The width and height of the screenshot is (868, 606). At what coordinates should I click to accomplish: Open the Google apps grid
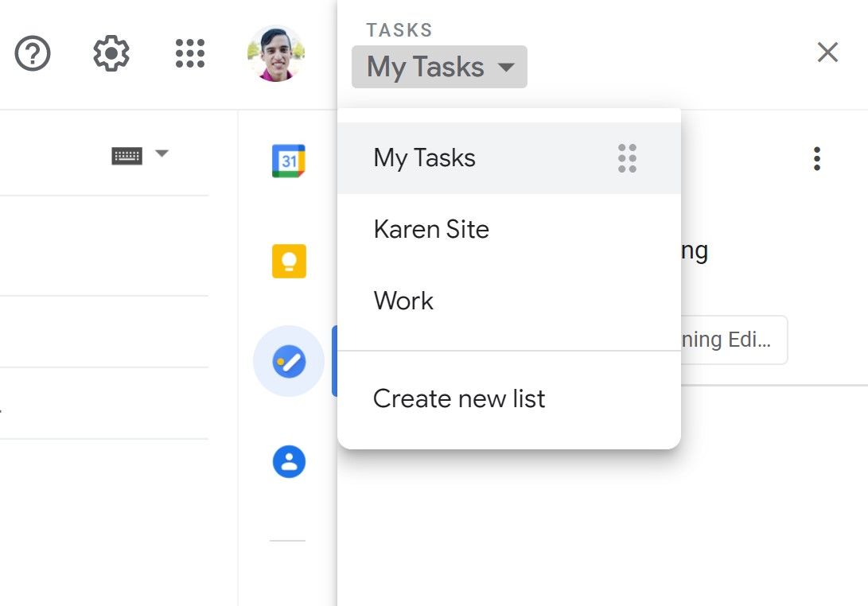pyautogui.click(x=189, y=52)
